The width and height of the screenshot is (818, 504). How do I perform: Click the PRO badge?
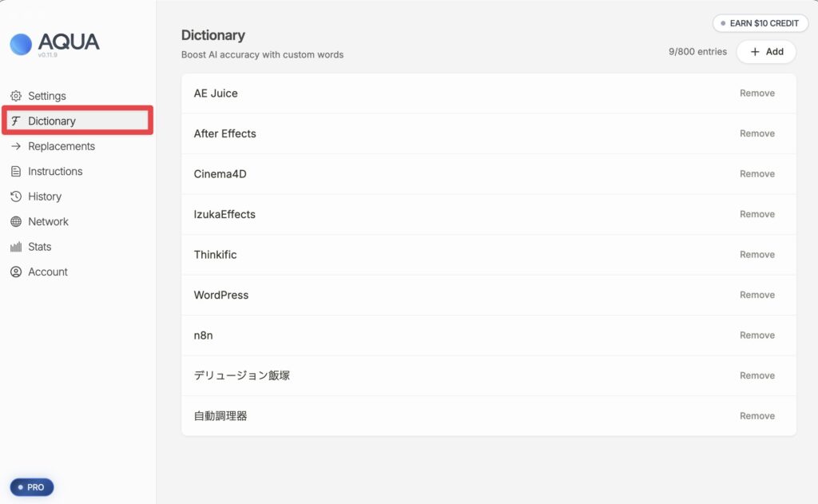click(32, 487)
